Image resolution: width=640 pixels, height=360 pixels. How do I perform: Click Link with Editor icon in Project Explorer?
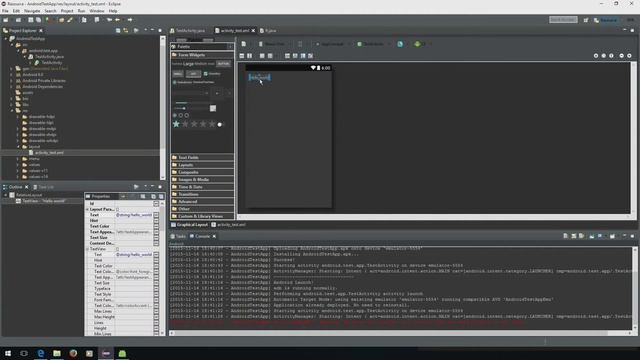126,31
